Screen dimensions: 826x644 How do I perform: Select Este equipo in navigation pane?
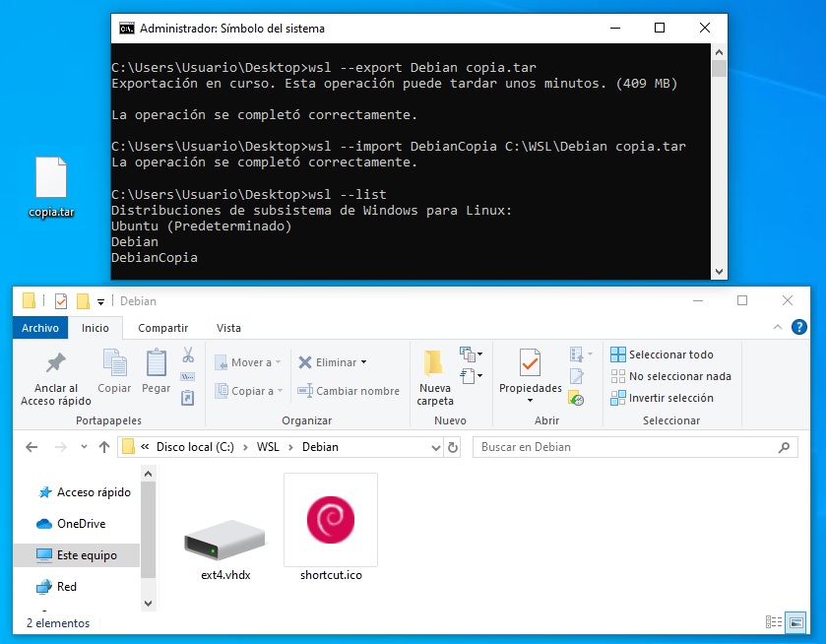(x=77, y=555)
